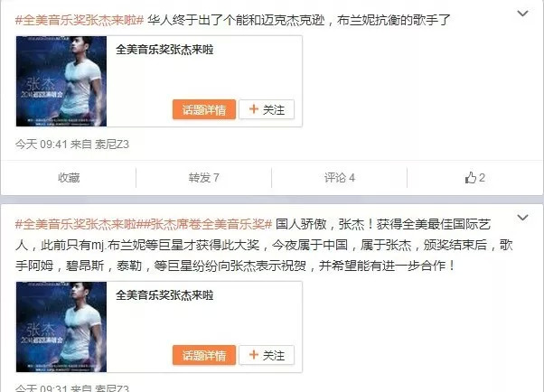The width and height of the screenshot is (544, 392).
Task: Open hashtag #张杰席卷全美音乐奖# in second post
Action: [x=208, y=224]
